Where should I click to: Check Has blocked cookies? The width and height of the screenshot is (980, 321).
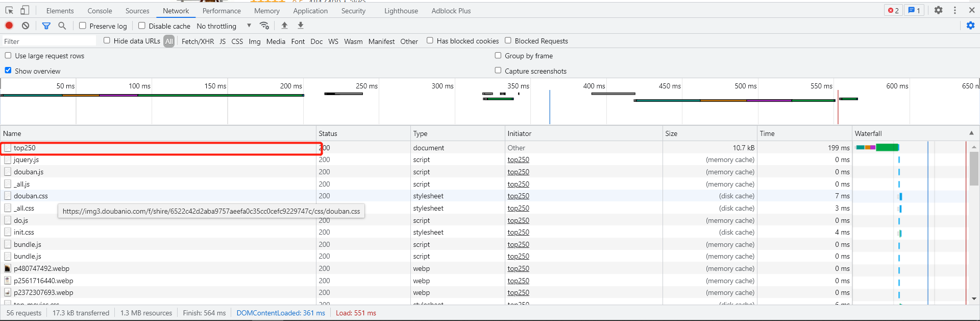tap(430, 40)
